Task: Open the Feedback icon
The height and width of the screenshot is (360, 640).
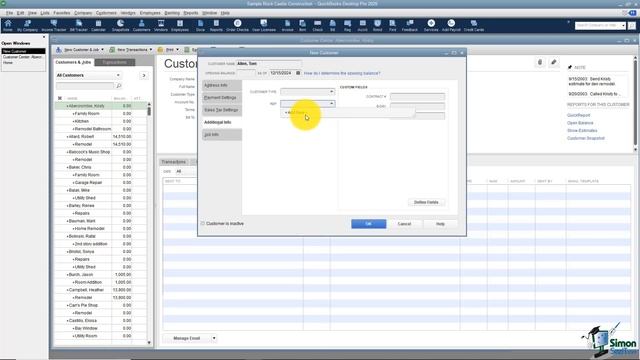Action: click(x=409, y=25)
